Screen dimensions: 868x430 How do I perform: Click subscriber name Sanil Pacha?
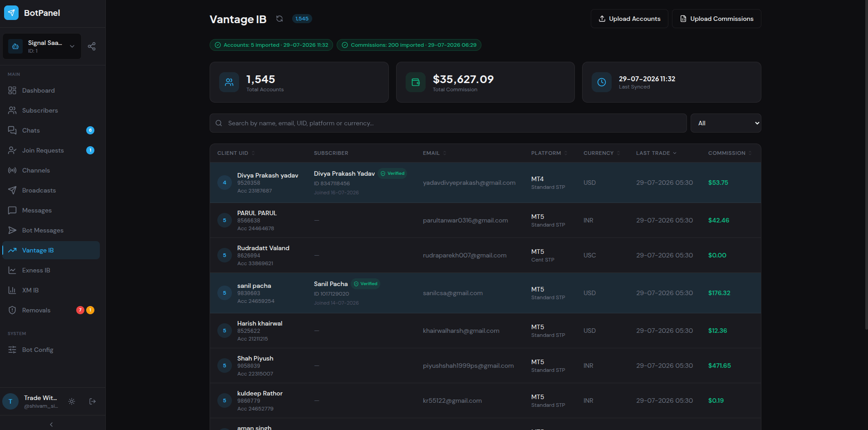[x=331, y=284]
